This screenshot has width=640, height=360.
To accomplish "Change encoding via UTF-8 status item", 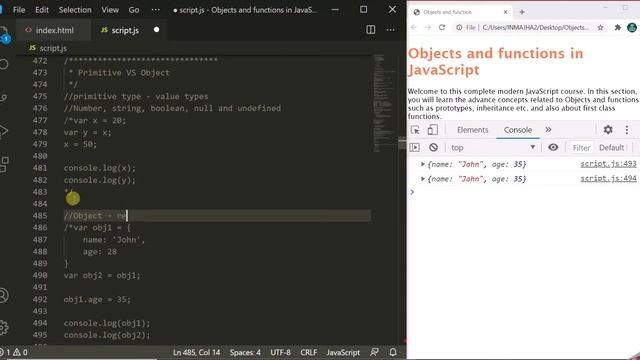I will [280, 352].
